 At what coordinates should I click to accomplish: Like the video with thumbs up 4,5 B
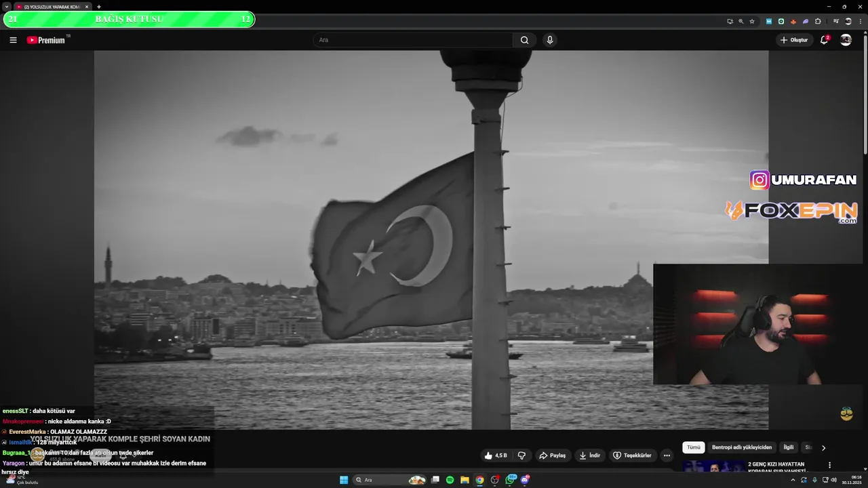(x=496, y=455)
